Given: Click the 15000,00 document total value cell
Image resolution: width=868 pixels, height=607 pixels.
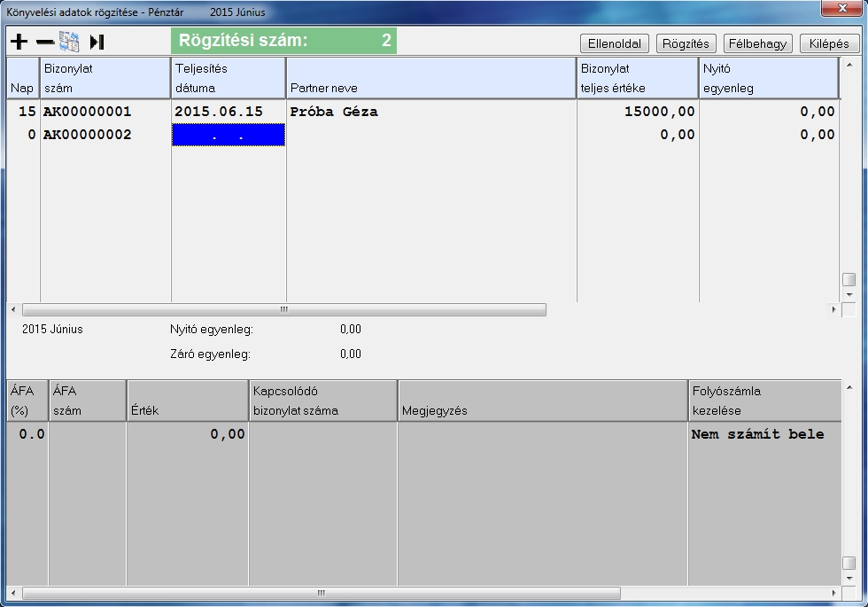Looking at the screenshot, I should 637,112.
